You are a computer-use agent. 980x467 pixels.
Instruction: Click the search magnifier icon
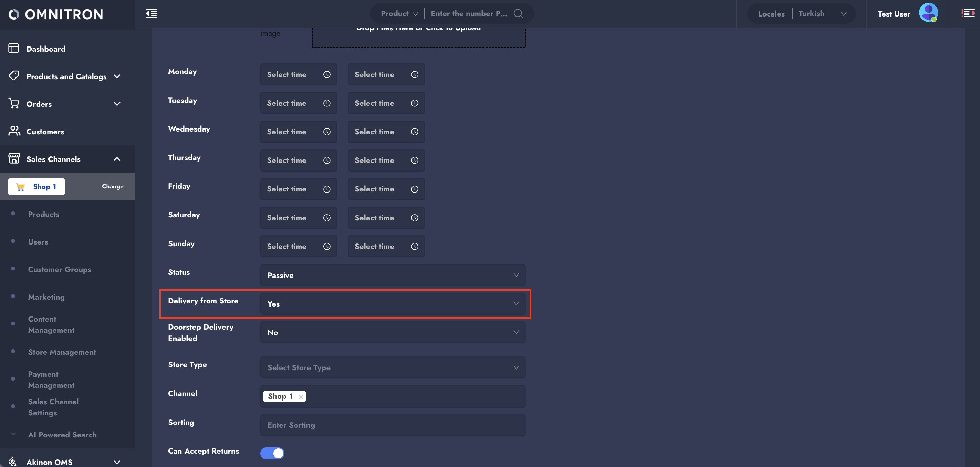point(518,14)
